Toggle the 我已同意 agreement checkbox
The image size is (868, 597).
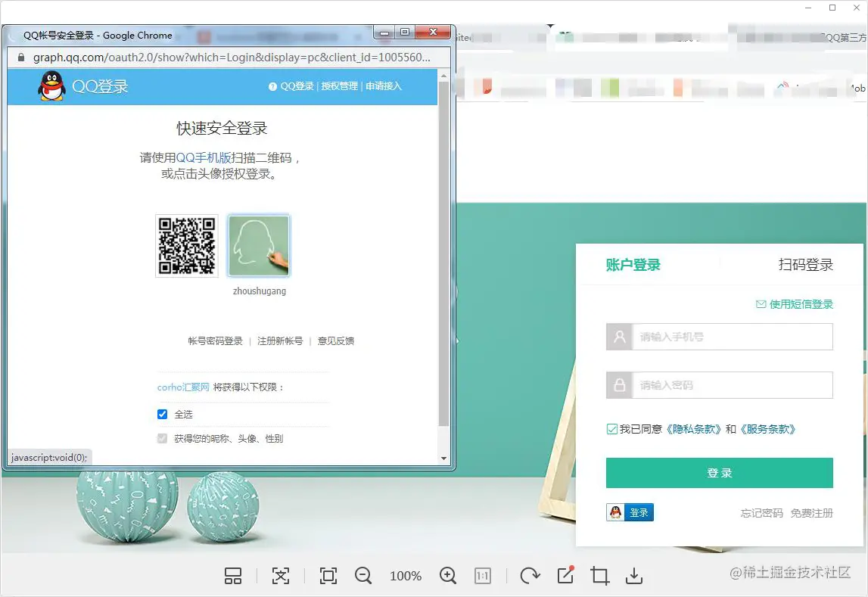tap(611, 429)
